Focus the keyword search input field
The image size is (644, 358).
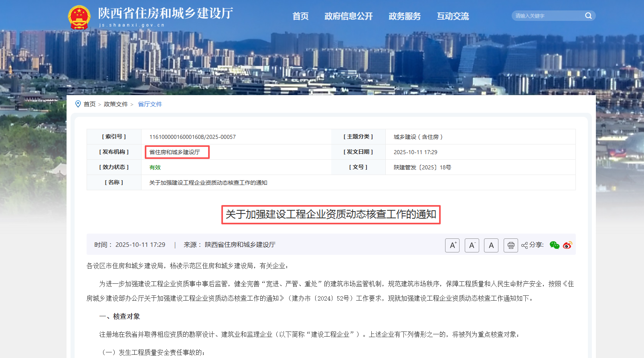pos(547,16)
